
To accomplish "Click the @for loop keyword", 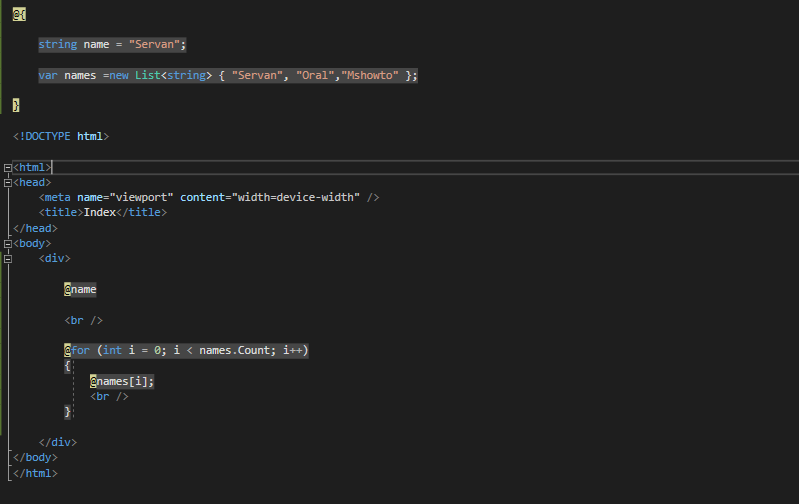I will pos(77,351).
